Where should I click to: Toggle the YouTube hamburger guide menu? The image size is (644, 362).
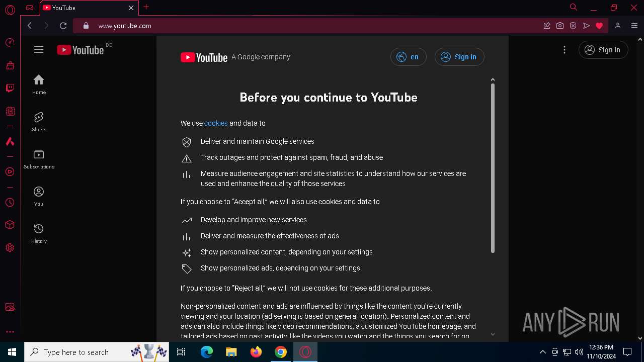[x=39, y=50]
